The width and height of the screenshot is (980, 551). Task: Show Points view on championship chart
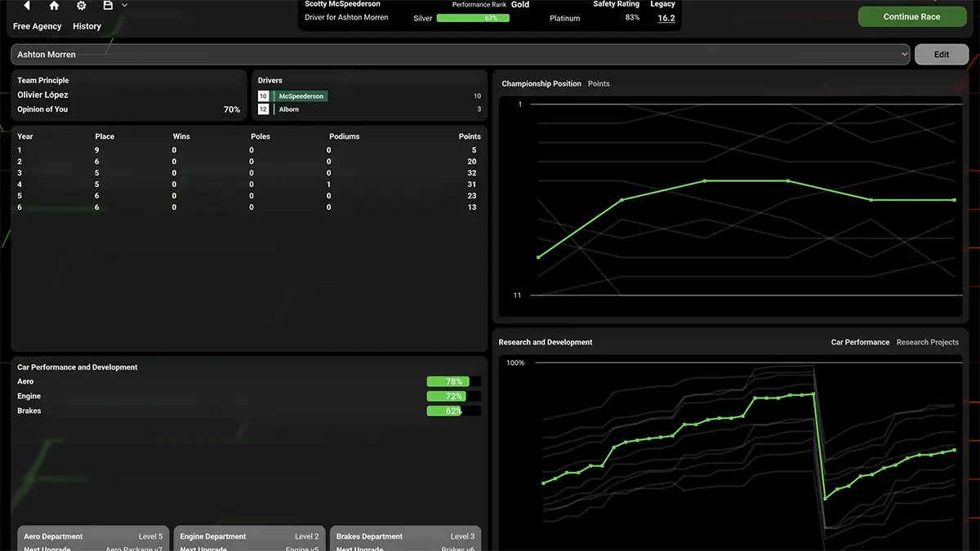pyautogui.click(x=599, y=84)
